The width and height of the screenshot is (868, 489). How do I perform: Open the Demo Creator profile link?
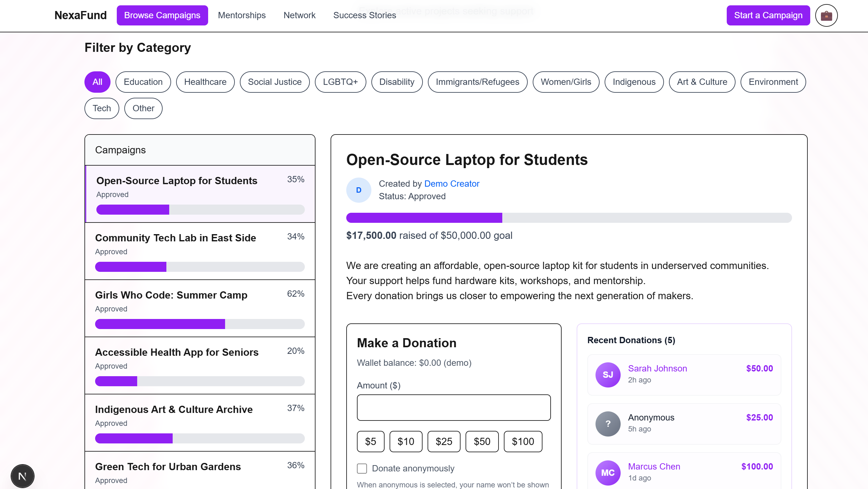pos(451,184)
